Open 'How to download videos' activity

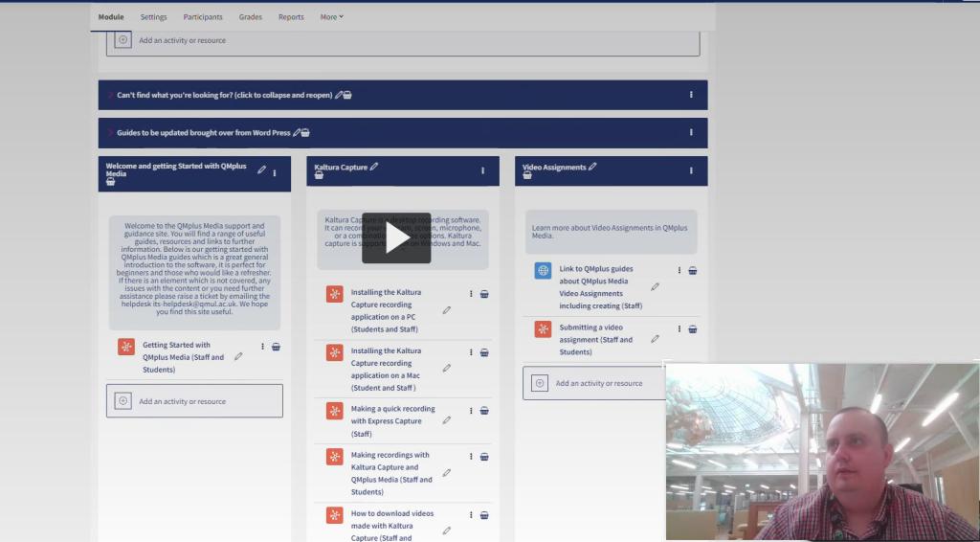[x=391, y=525]
